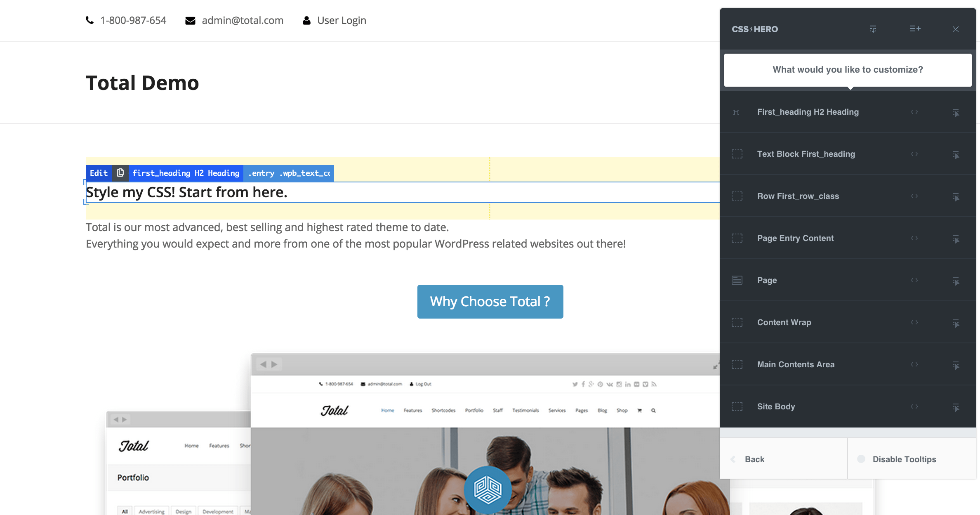Screen dimensions: 980x515
Task: Click What would you like to customize? prompt
Action: pyautogui.click(x=848, y=70)
